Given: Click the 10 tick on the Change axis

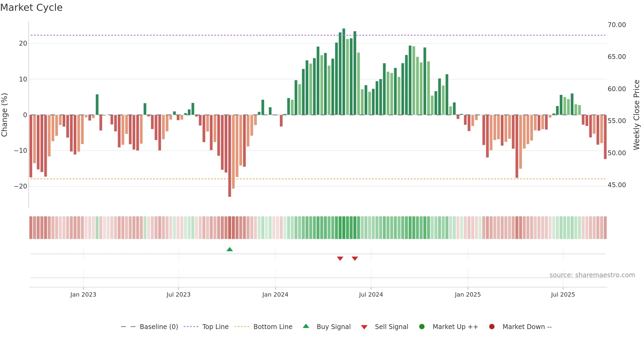Looking at the screenshot, I should tap(23, 79).
